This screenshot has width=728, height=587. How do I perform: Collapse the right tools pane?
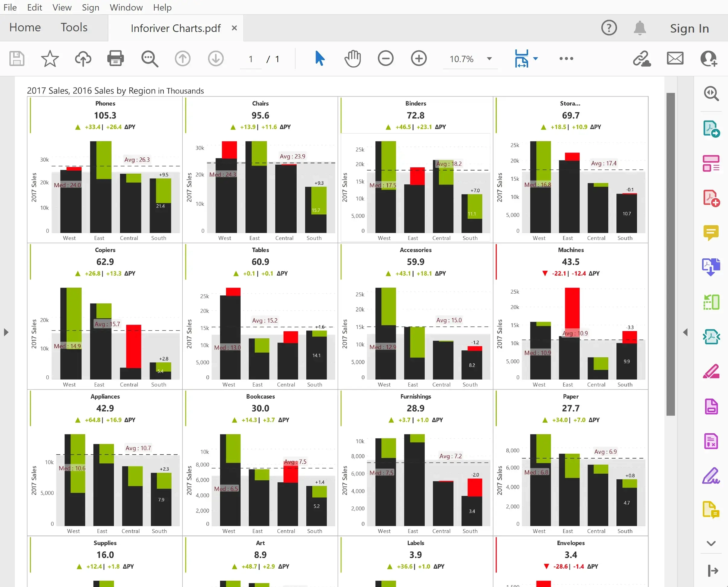(685, 332)
